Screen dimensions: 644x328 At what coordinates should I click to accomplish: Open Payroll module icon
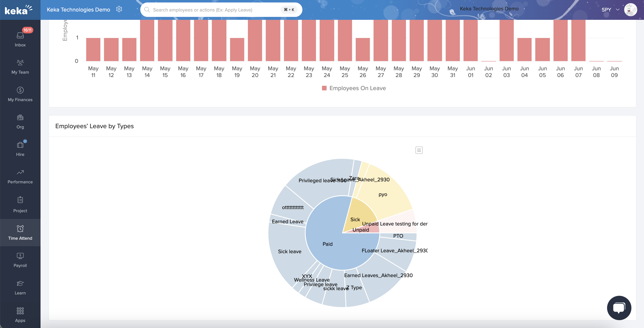(x=20, y=256)
